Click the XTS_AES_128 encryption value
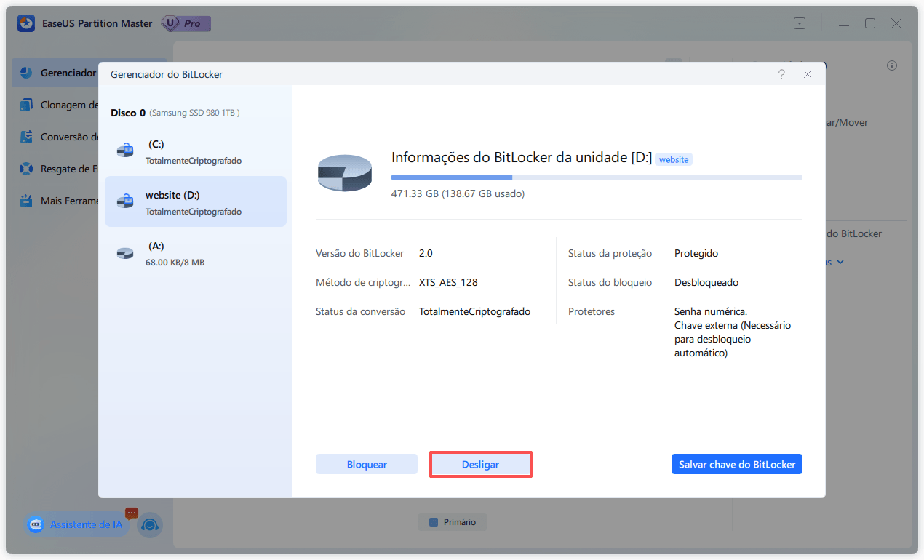 (448, 282)
